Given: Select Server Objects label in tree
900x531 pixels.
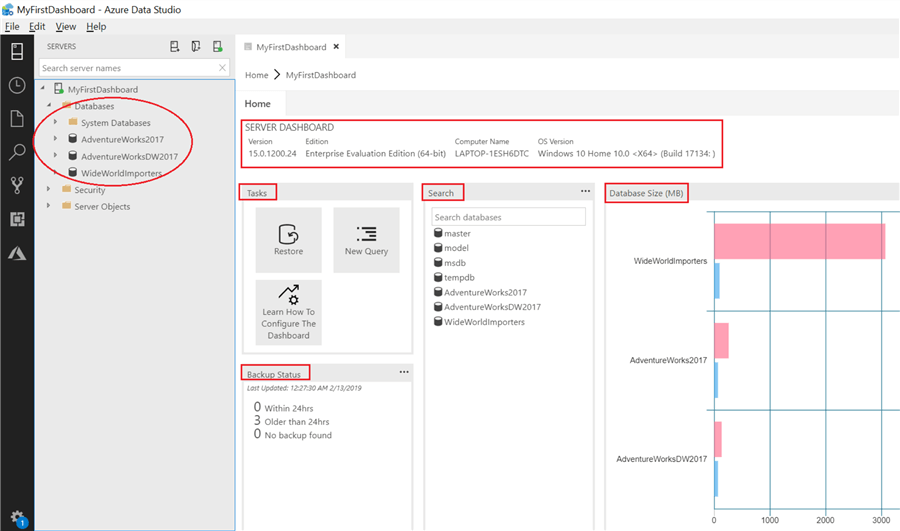Looking at the screenshot, I should [x=102, y=207].
